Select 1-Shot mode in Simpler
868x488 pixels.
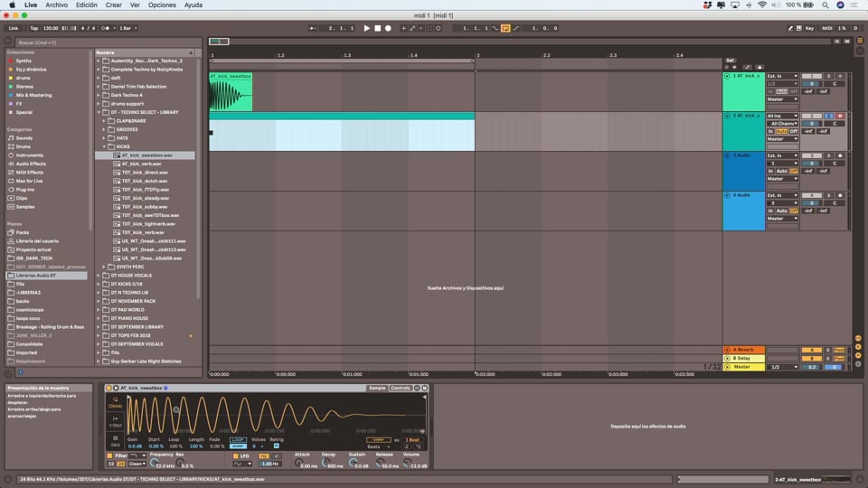pyautogui.click(x=115, y=422)
